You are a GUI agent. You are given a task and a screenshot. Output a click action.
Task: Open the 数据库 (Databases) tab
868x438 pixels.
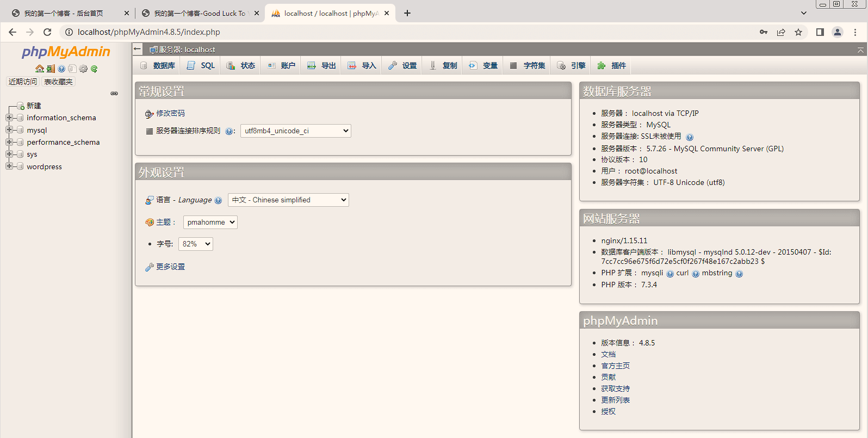(158, 65)
